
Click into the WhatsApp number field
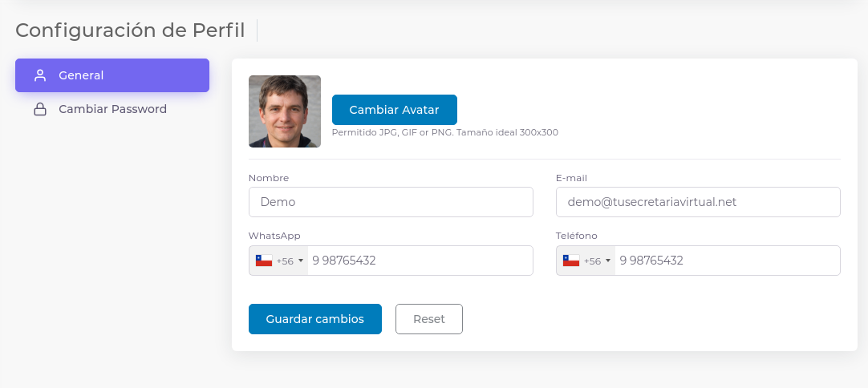point(417,261)
